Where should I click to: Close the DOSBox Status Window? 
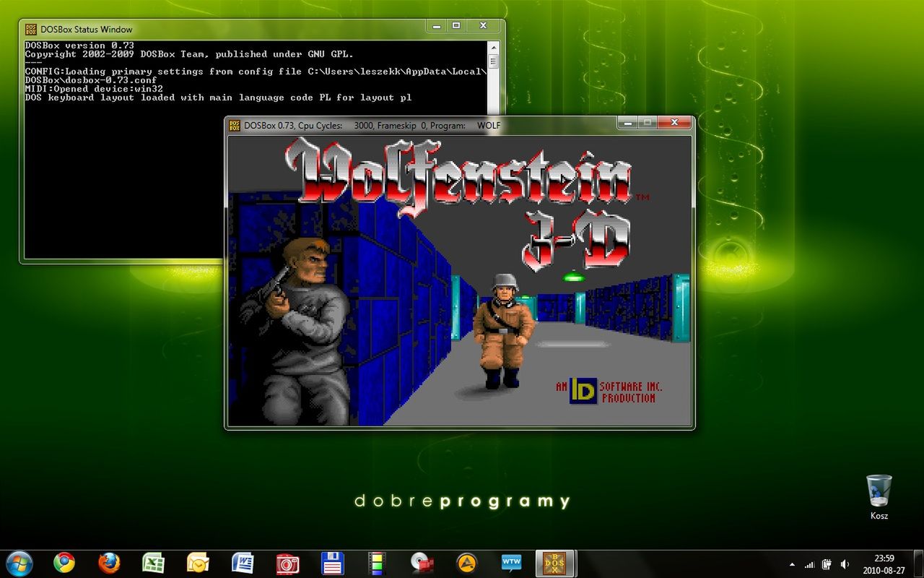(483, 26)
